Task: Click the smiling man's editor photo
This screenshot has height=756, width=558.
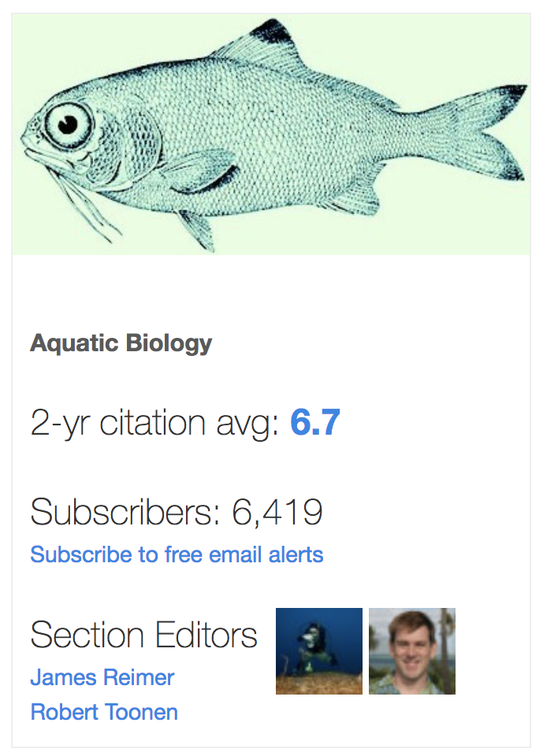Action: pyautogui.click(x=412, y=651)
